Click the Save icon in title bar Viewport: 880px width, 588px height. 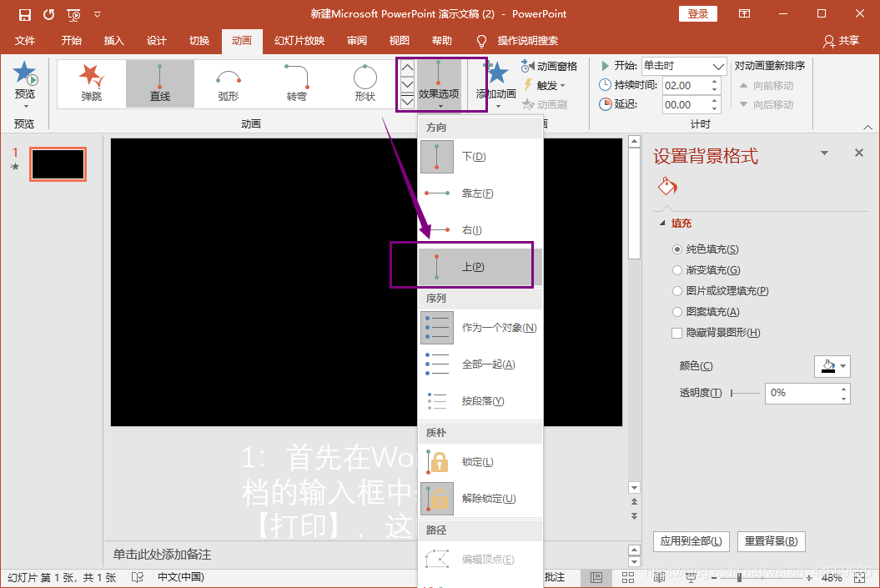(x=25, y=14)
